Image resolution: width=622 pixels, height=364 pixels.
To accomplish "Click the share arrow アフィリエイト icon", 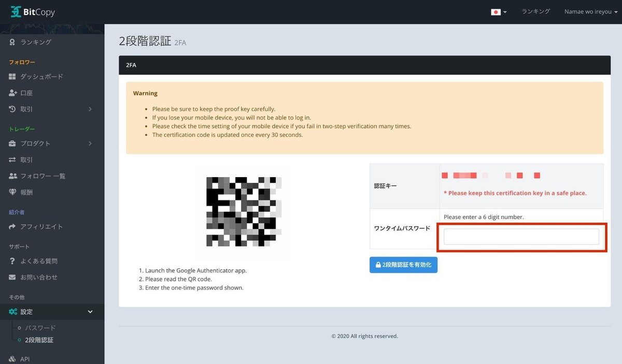I will click(x=12, y=227).
